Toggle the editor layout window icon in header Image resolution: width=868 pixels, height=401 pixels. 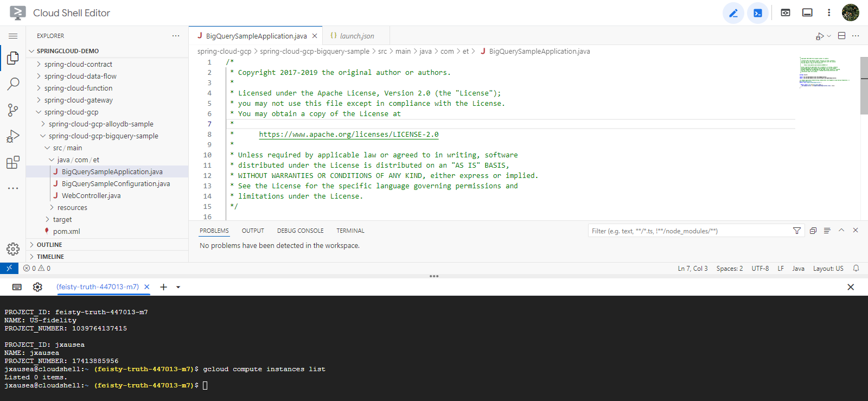click(x=807, y=13)
